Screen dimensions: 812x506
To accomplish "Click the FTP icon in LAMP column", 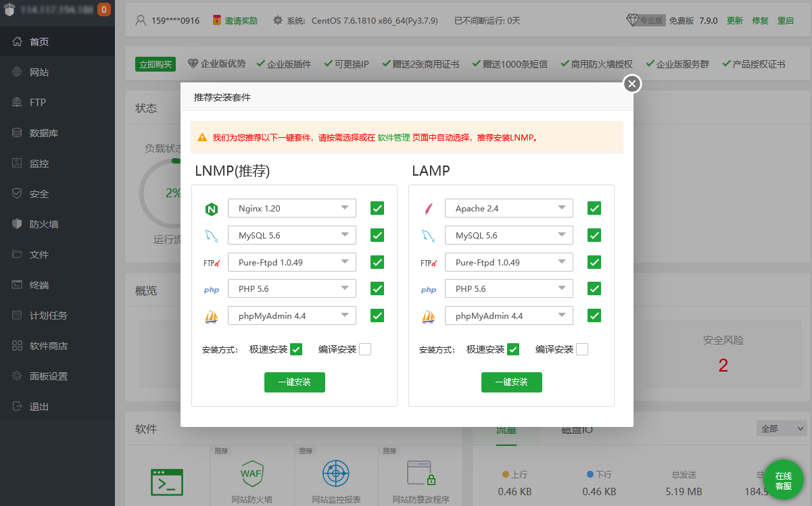I will pos(429,263).
